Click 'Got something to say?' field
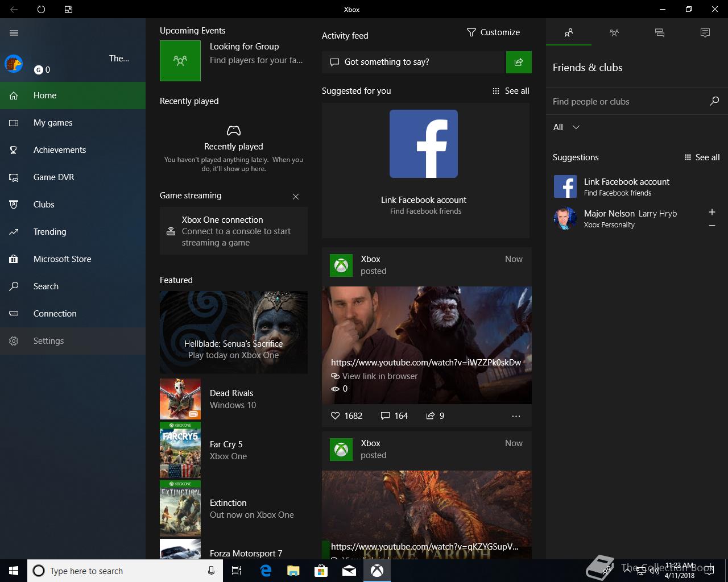Screen dimensions: 728x582 click(x=413, y=62)
